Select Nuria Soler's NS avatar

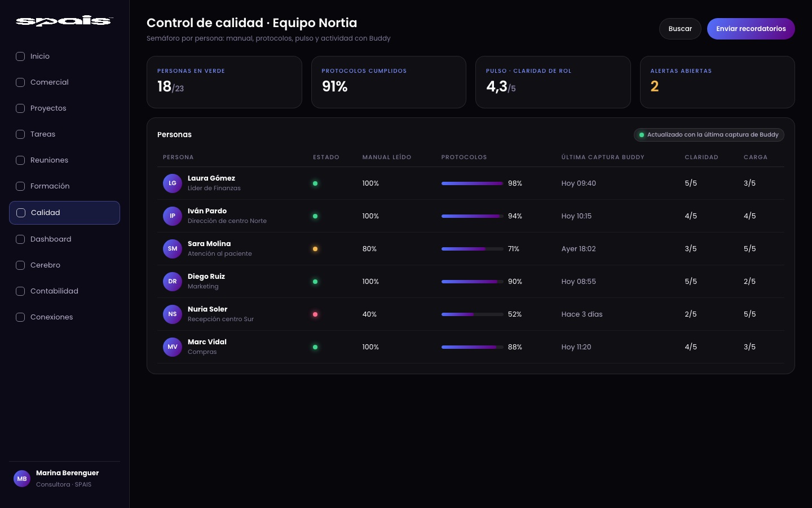pos(173,314)
